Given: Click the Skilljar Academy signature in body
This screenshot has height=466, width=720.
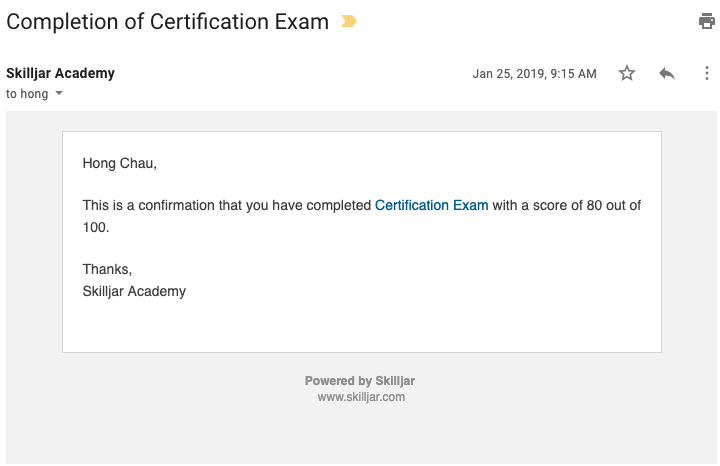Looking at the screenshot, I should pyautogui.click(x=134, y=291).
